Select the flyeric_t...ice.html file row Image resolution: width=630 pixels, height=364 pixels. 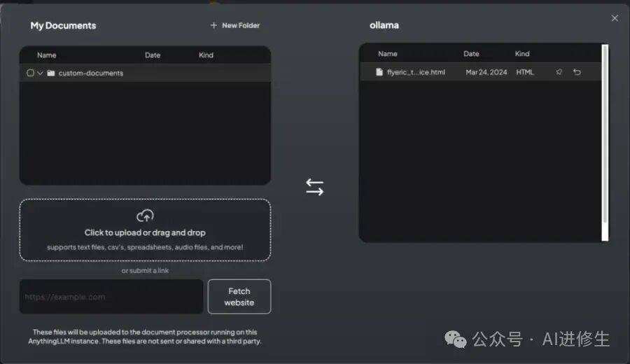(480, 72)
